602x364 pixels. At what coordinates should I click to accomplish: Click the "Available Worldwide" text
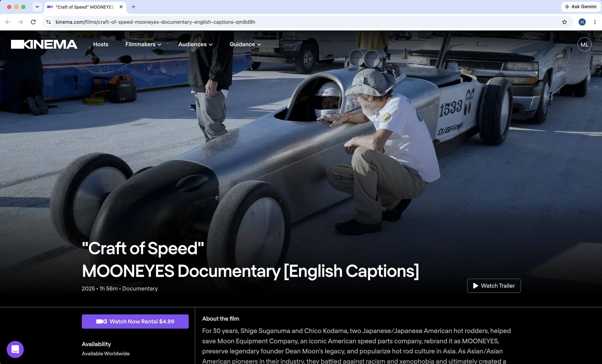105,353
